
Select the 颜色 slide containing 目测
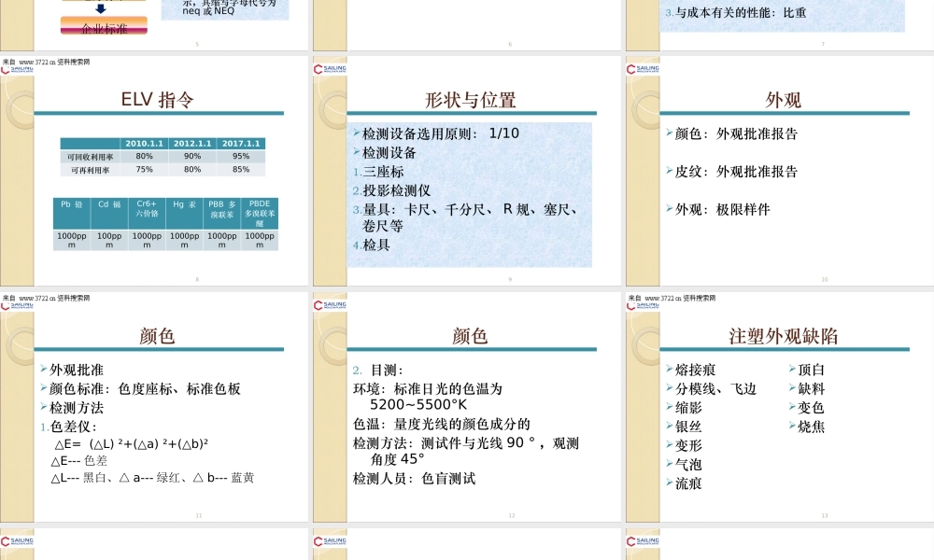point(467,407)
